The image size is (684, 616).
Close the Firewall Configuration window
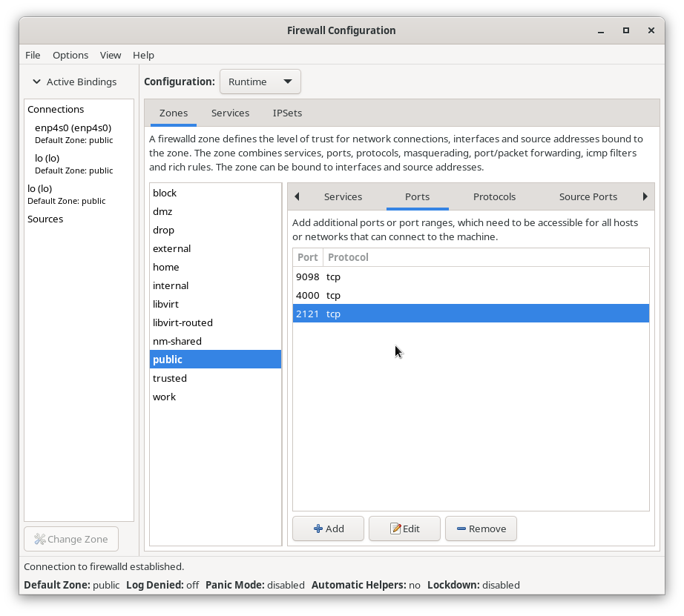point(651,30)
